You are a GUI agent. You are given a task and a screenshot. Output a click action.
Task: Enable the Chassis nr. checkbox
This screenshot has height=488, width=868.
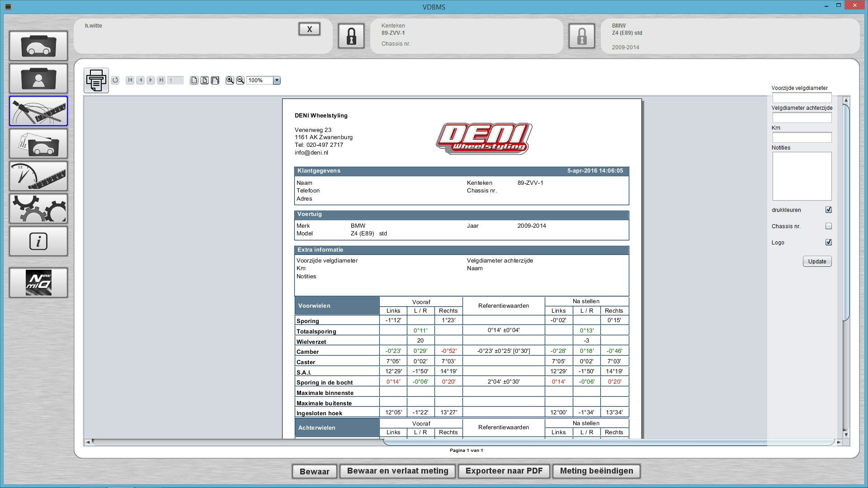point(828,226)
